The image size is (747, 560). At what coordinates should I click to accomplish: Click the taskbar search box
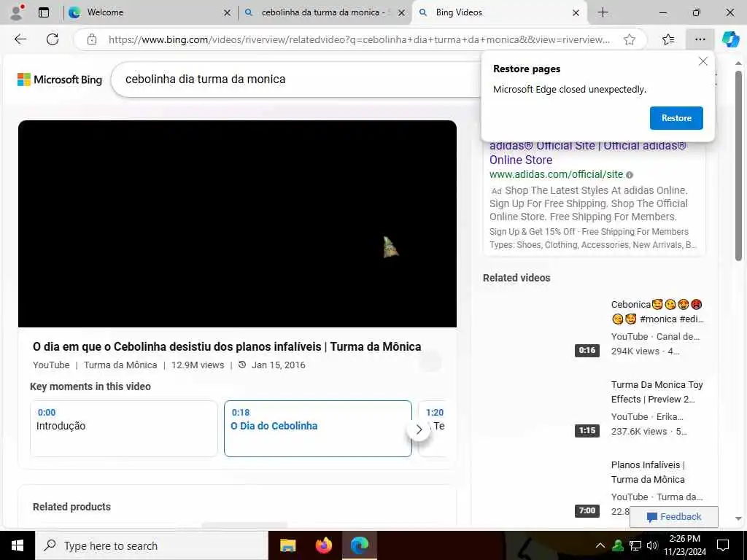coord(152,545)
